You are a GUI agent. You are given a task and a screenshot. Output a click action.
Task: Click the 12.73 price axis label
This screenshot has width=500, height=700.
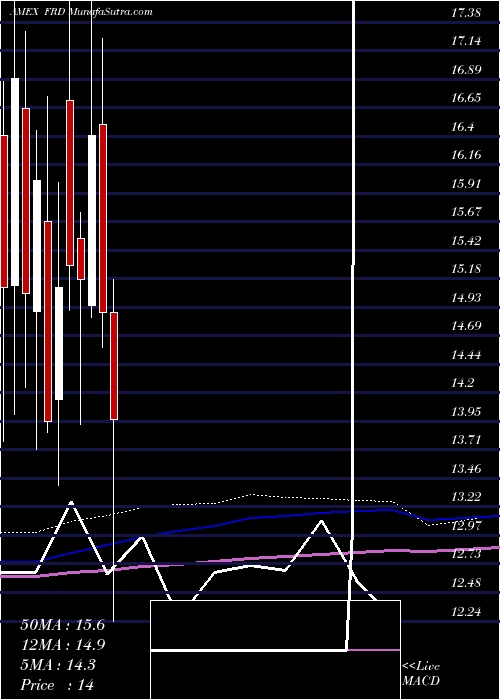[x=466, y=554]
